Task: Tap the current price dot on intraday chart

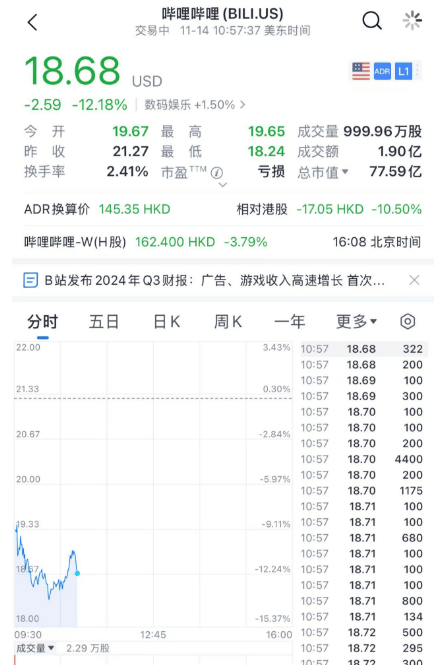Action: pyautogui.click(x=77, y=573)
